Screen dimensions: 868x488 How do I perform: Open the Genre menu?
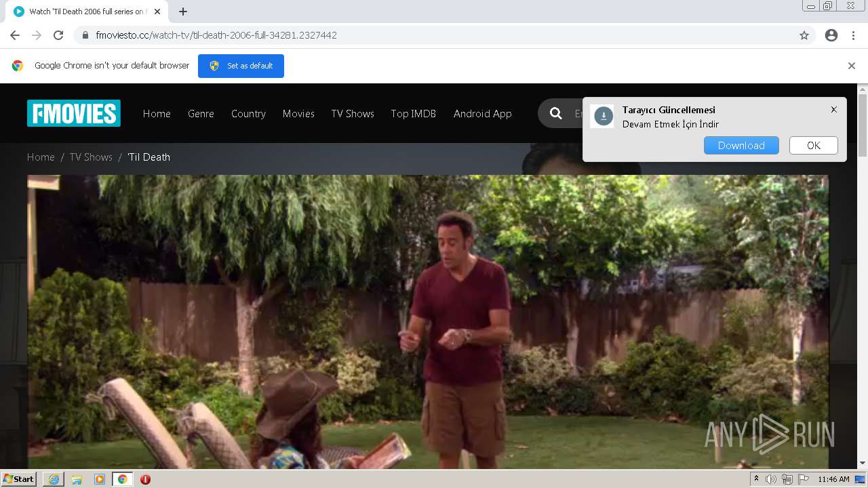click(201, 114)
